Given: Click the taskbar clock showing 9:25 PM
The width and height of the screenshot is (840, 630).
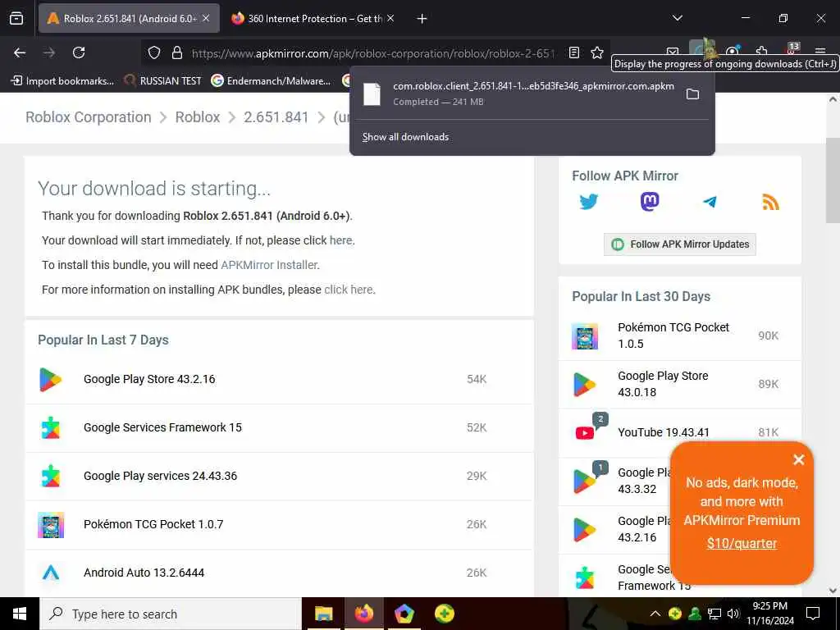Looking at the screenshot, I should 770,614.
